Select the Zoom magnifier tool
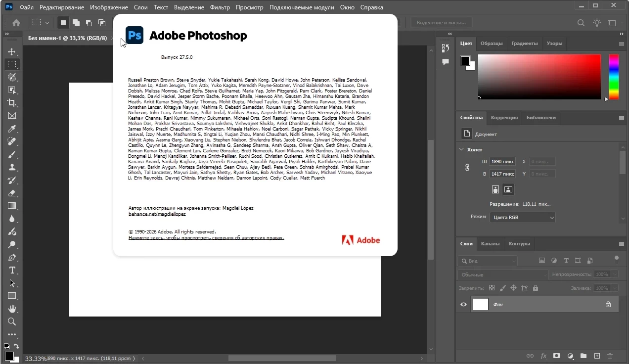 [12, 321]
